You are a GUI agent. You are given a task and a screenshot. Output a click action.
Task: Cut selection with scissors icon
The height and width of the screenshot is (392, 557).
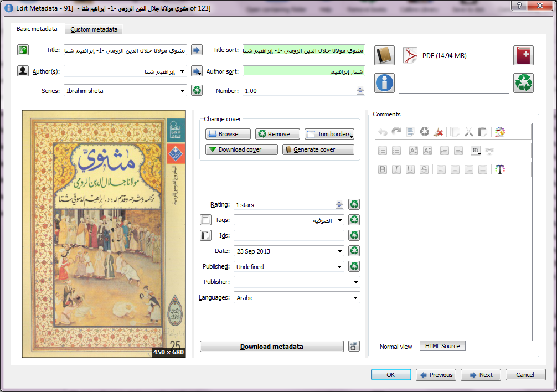(469, 132)
